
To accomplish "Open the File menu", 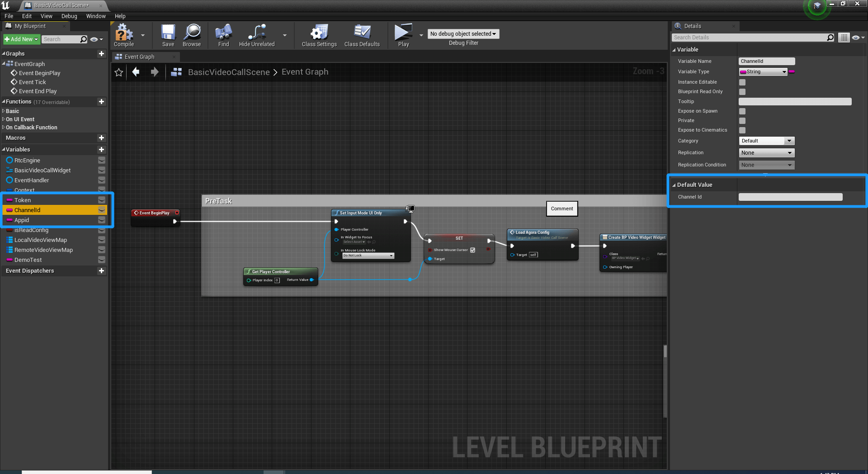I will coord(9,16).
